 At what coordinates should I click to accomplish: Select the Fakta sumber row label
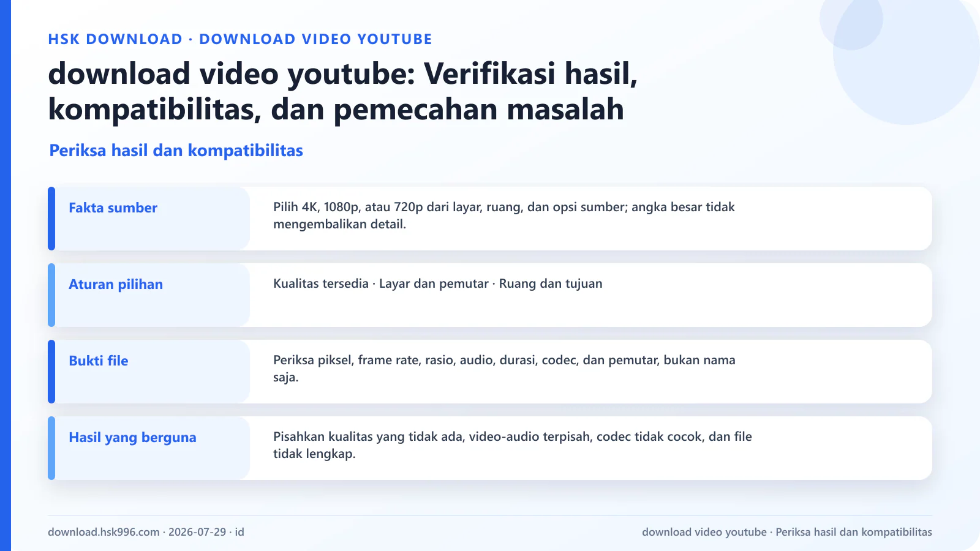pyautogui.click(x=113, y=208)
